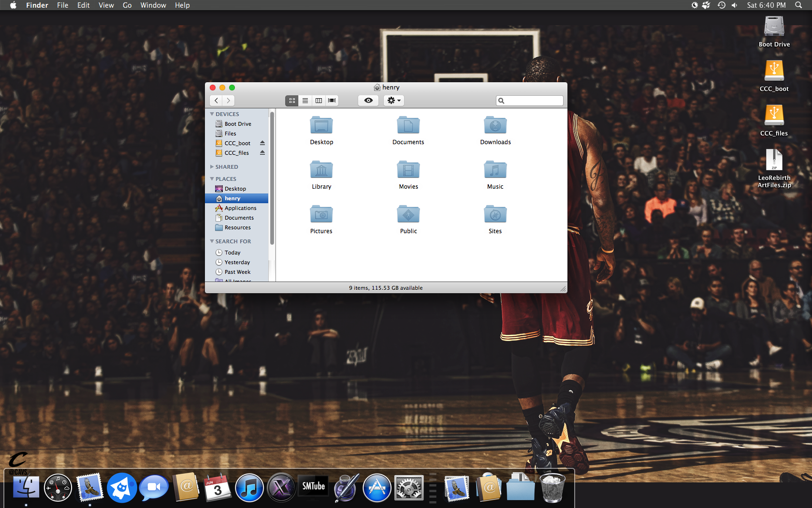Collapse the SEARCH FOR sidebar section
812x508 pixels.
point(212,241)
